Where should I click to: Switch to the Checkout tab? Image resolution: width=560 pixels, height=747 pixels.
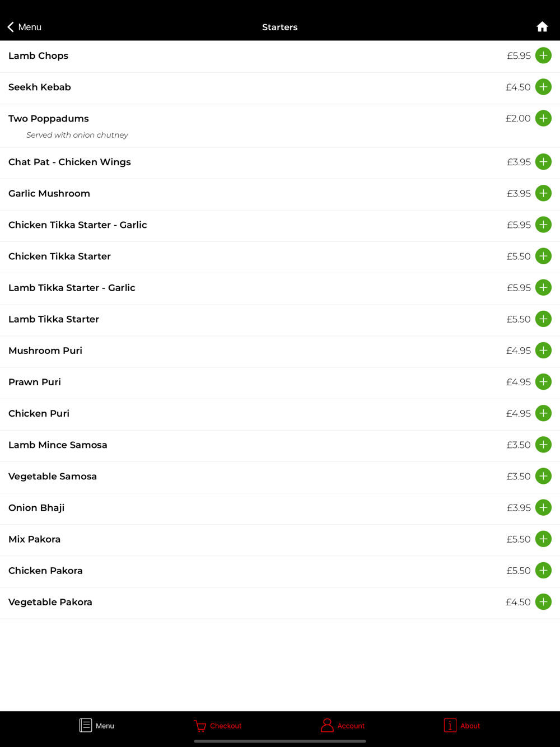(218, 726)
